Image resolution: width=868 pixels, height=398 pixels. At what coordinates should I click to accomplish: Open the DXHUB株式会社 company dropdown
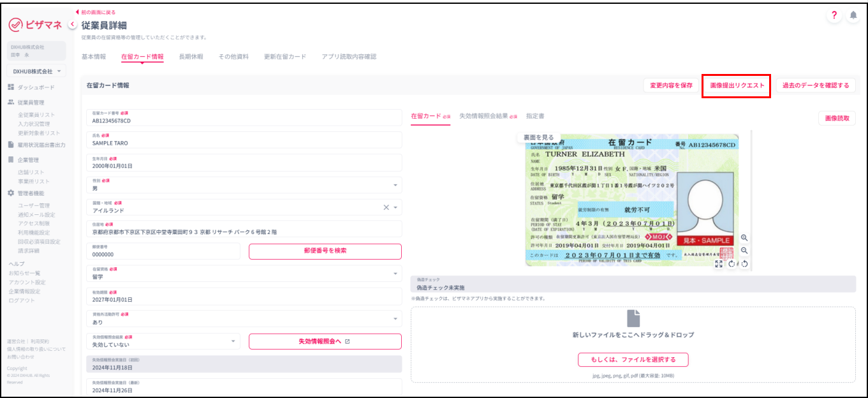(x=36, y=71)
